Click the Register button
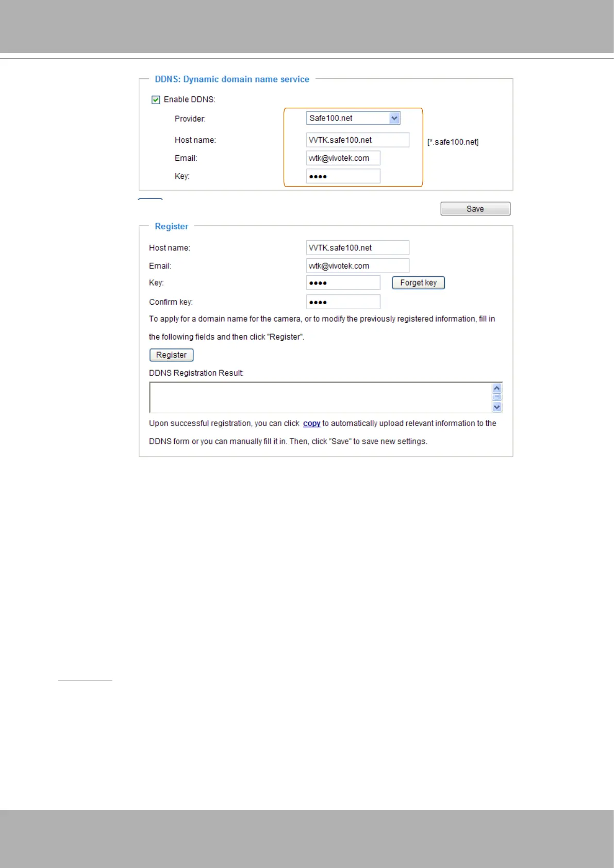This screenshot has width=614, height=868. click(171, 355)
